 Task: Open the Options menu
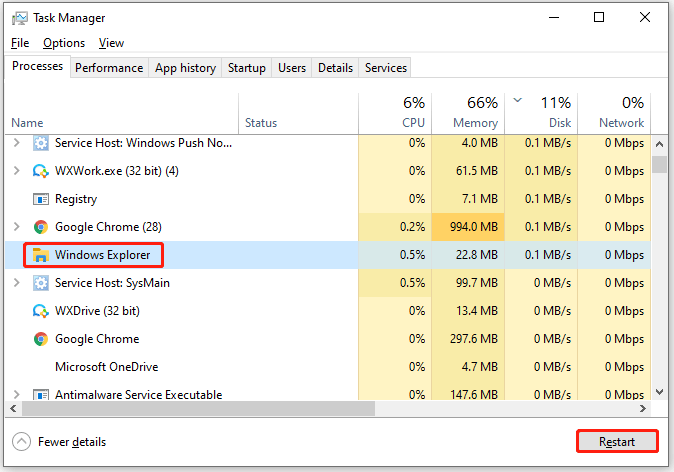click(x=64, y=43)
